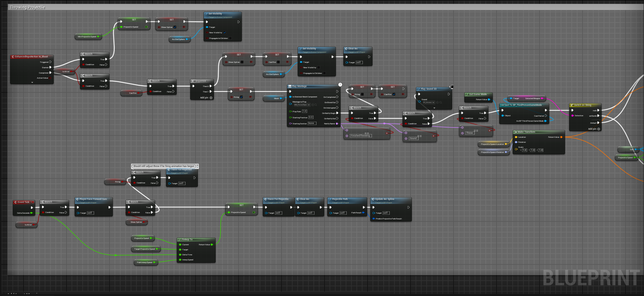
Task: Click the Add pin icon on Switch on String
Action: pos(599,129)
